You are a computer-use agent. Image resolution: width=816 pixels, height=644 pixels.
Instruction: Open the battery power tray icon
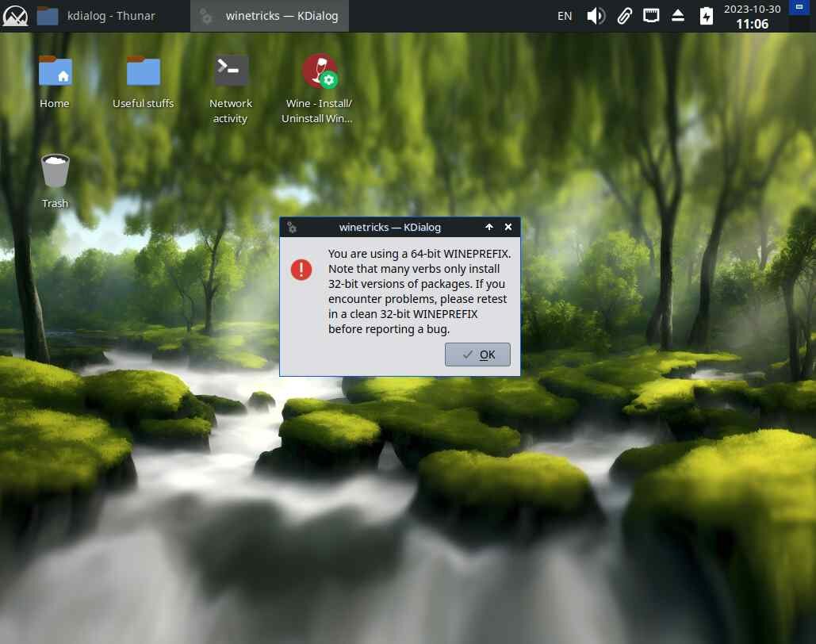point(707,16)
